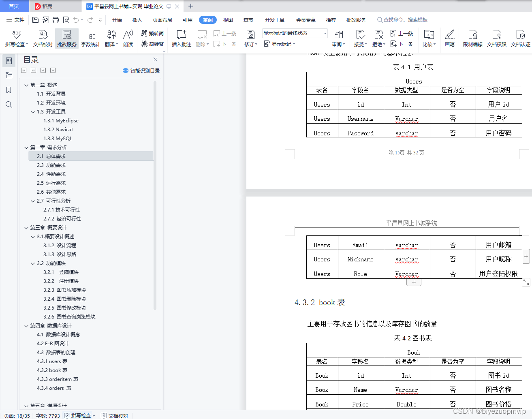Viewport: 532px width, 419px height.
Task: Click the 首页 home tab button
Action: click(14, 6)
